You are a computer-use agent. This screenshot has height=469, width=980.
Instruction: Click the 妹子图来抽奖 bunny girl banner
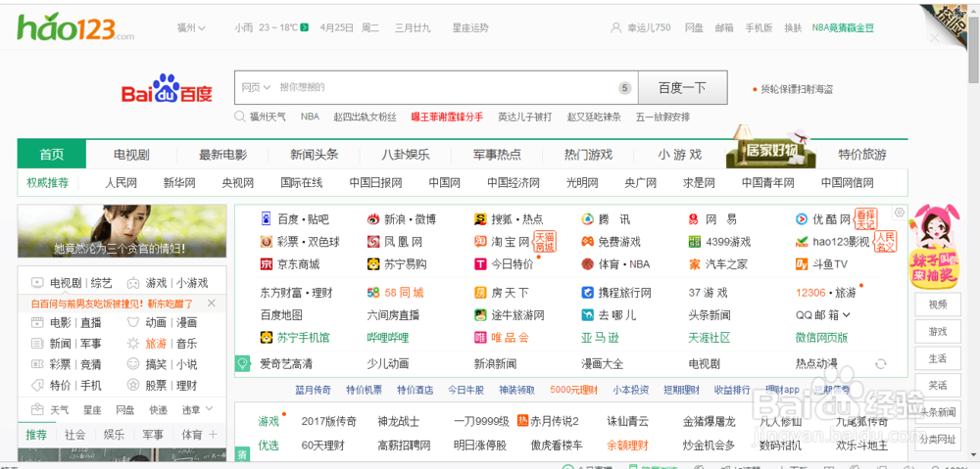[x=935, y=246]
